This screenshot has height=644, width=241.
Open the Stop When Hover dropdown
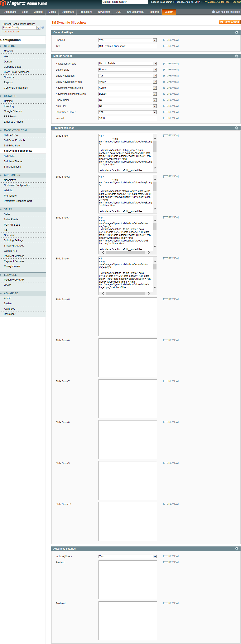click(128, 112)
